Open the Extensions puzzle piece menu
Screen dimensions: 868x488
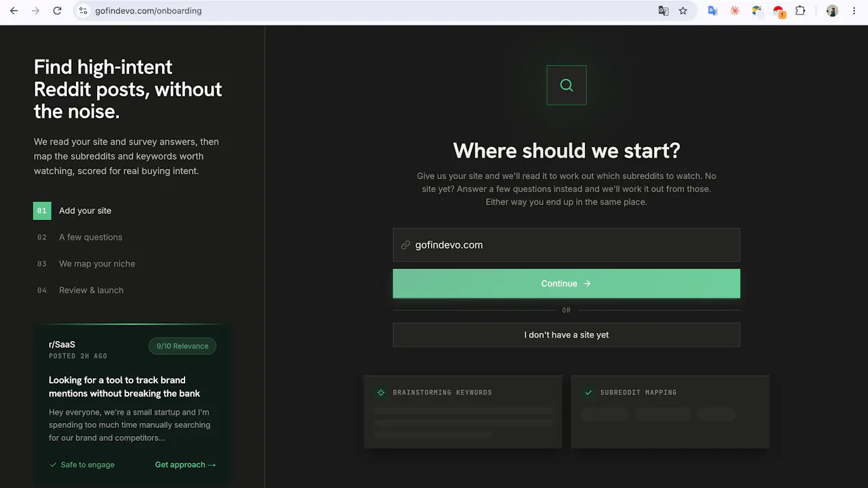click(800, 11)
